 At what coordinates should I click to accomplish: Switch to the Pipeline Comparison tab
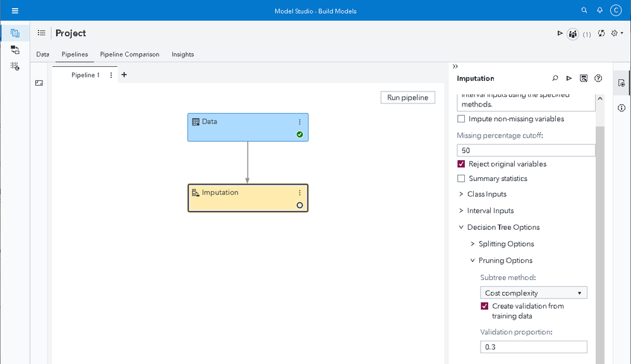[129, 54]
